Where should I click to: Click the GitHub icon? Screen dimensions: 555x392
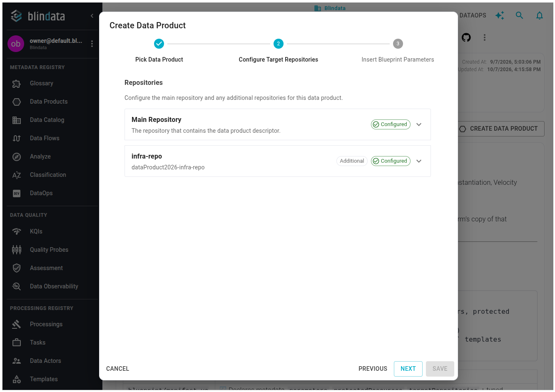click(x=466, y=37)
